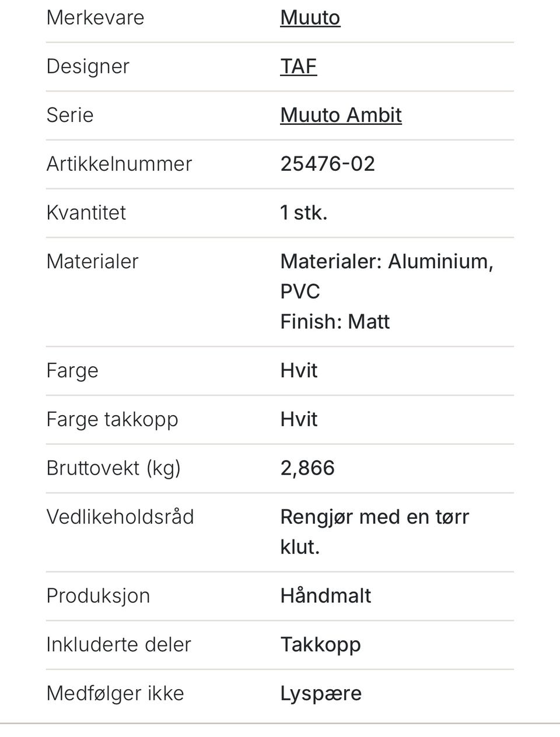The width and height of the screenshot is (560, 737).
Task: Open the TAF designer link
Action: (298, 66)
